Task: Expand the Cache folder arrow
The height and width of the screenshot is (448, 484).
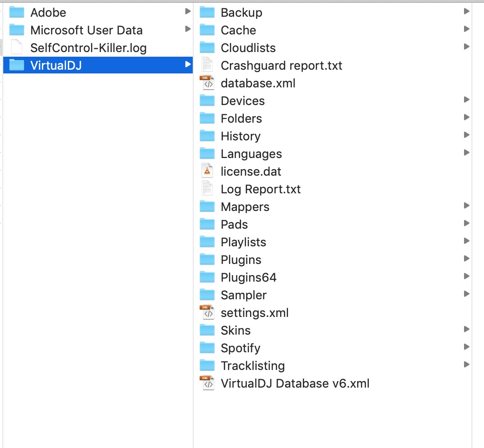Action: click(467, 29)
